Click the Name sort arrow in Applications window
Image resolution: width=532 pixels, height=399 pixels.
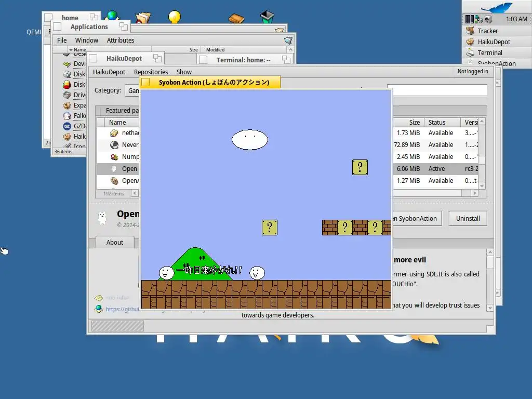click(71, 50)
